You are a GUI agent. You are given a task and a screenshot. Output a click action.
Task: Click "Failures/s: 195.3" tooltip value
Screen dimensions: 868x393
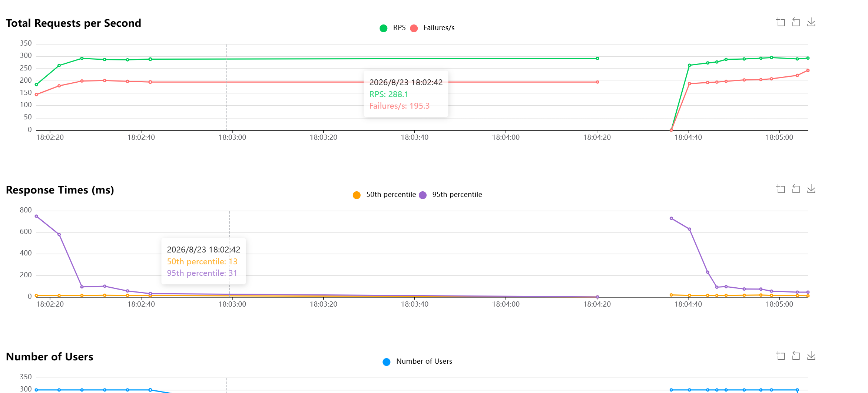point(400,106)
